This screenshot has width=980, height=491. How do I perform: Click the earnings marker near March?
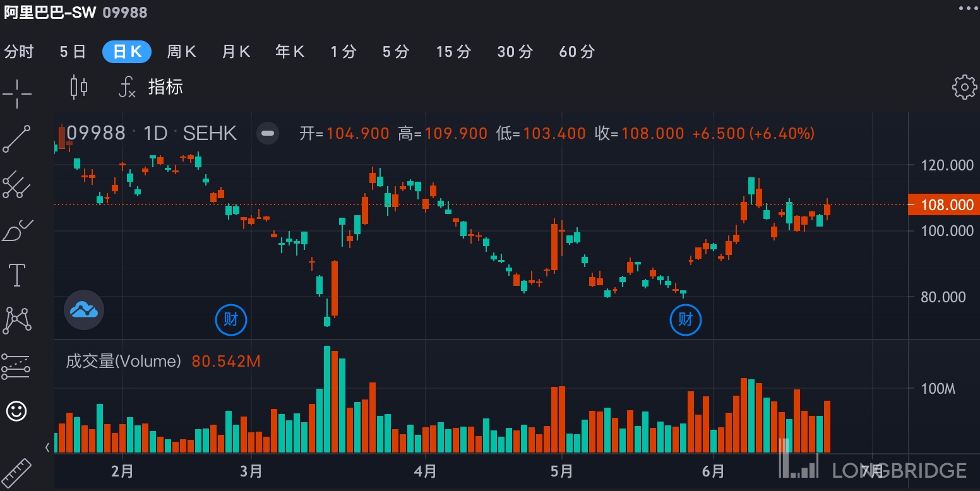[231, 319]
